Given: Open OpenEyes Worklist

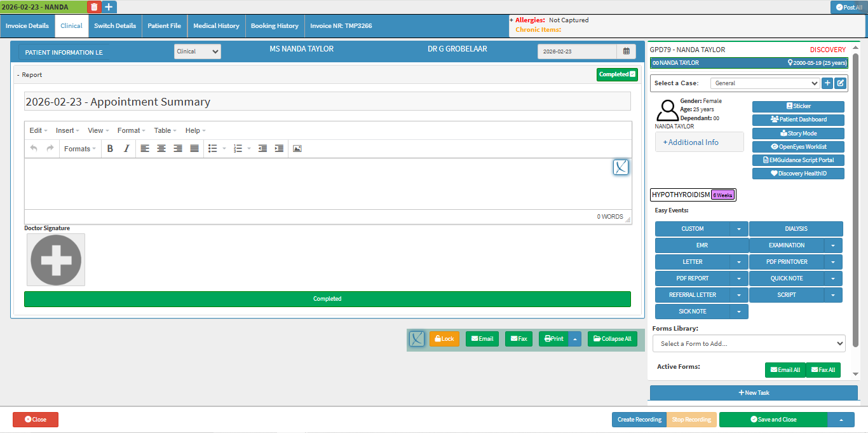Looking at the screenshot, I should (x=798, y=146).
